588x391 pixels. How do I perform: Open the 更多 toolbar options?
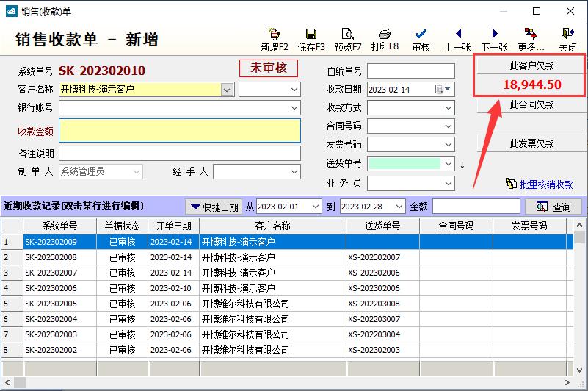pos(531,40)
